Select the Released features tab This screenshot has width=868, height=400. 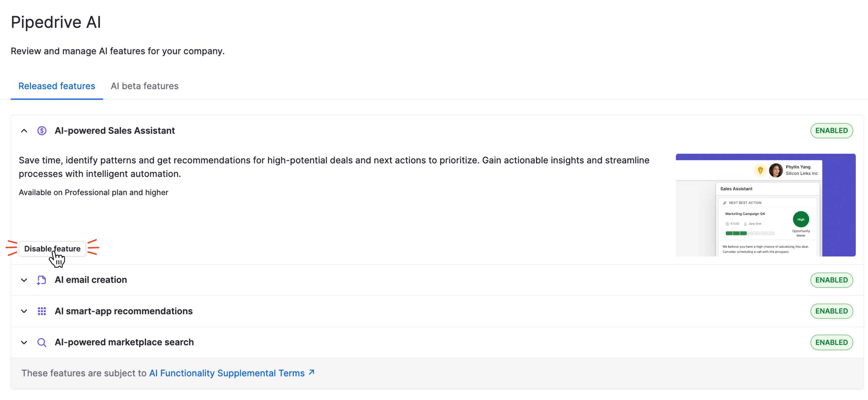pyautogui.click(x=57, y=86)
